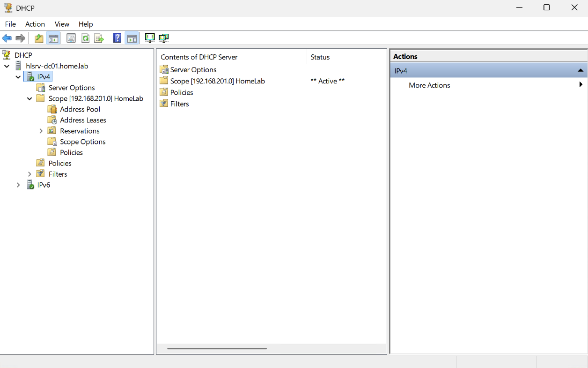Screen dimensions: 588x368
Task: Open Properties from the toolbar
Action: pyautogui.click(x=71, y=38)
